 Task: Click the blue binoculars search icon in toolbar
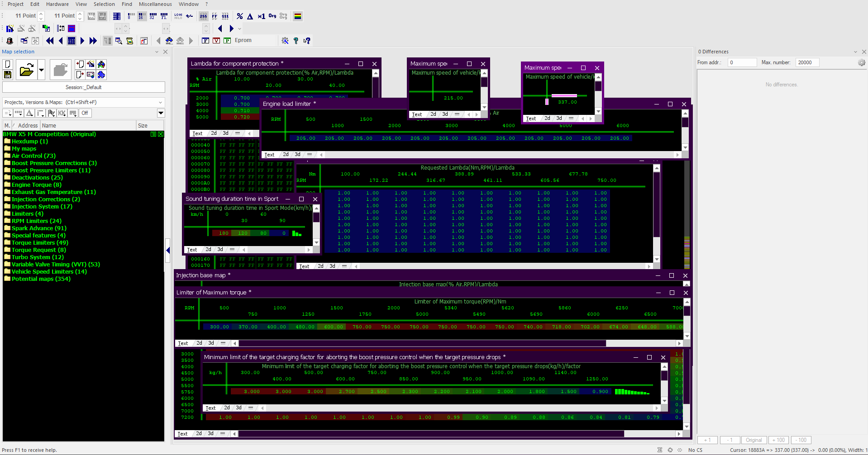pyautogui.click(x=169, y=41)
